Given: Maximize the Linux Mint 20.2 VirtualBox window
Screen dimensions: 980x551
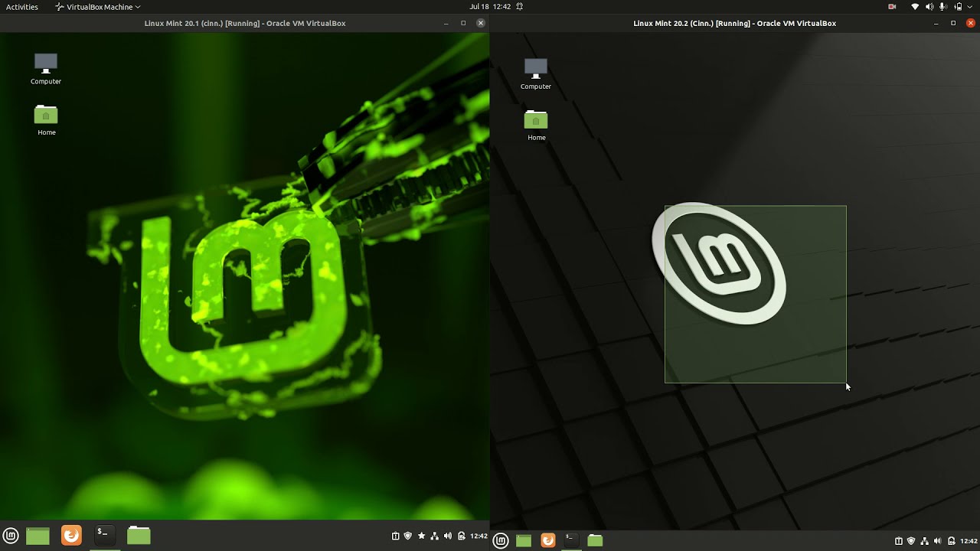Looking at the screenshot, I should click(x=953, y=23).
